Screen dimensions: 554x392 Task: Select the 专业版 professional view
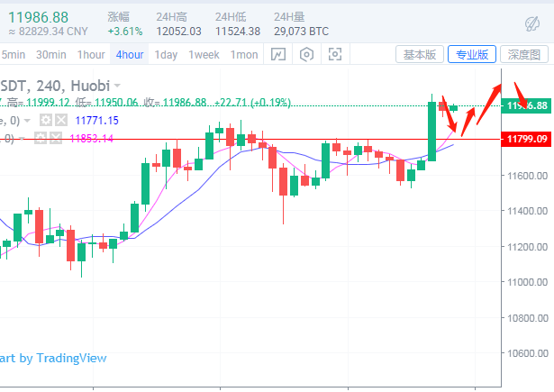click(x=472, y=55)
